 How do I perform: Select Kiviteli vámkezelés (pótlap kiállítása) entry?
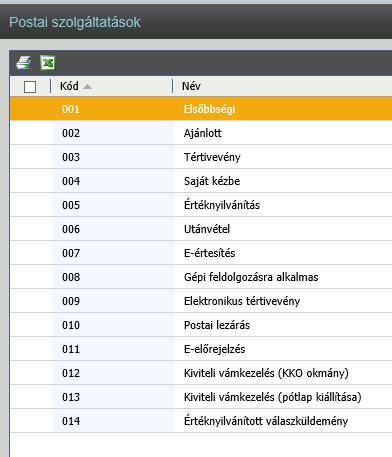(x=273, y=397)
